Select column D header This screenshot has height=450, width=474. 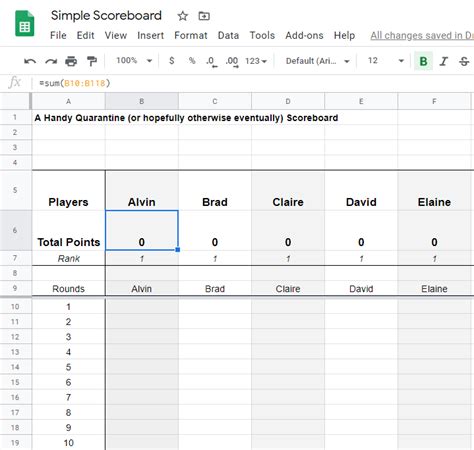(288, 101)
